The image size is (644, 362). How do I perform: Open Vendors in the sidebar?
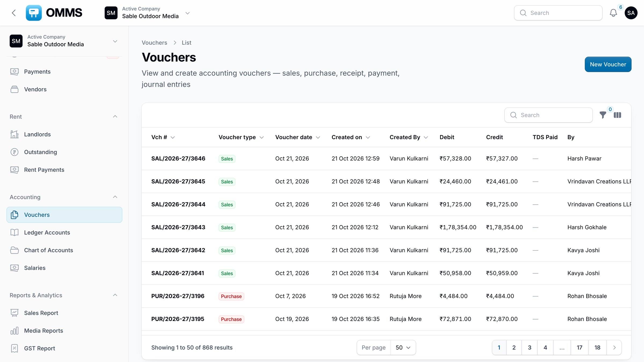coord(64,89)
